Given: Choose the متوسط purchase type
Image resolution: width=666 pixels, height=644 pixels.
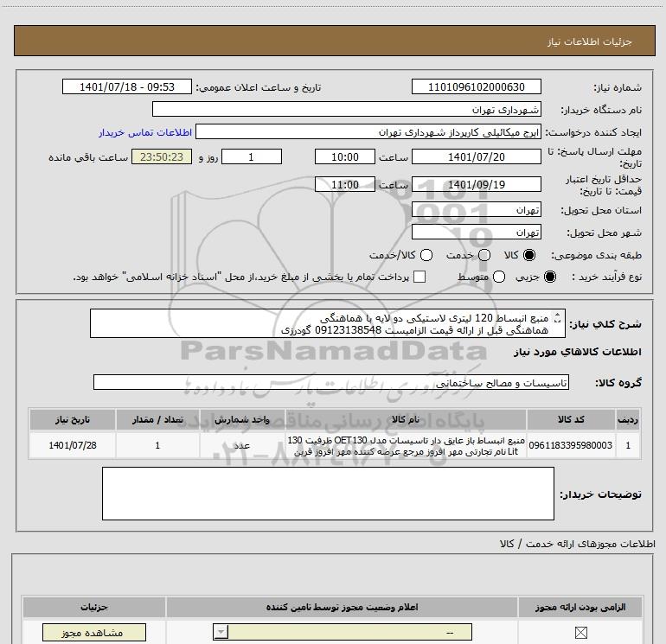Looking at the screenshot, I should 499,277.
